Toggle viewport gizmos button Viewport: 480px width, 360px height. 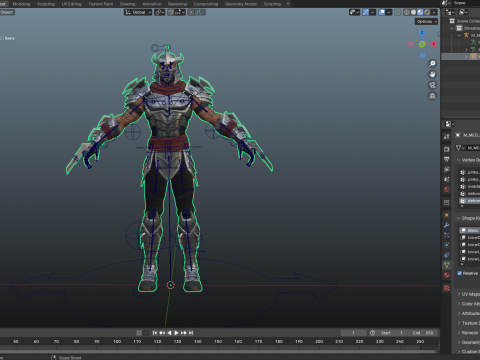(x=366, y=12)
